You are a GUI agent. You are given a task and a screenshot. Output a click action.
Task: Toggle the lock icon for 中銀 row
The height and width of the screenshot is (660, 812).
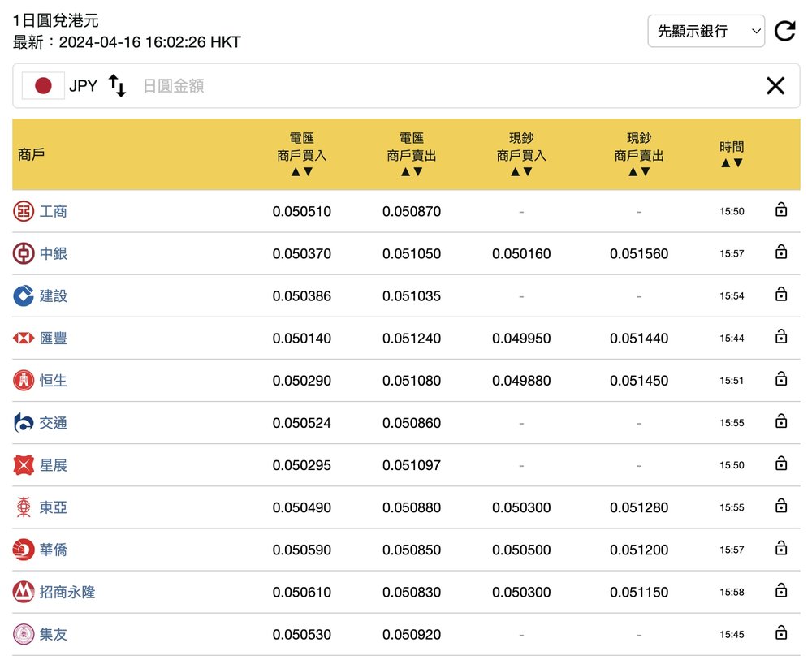781,252
